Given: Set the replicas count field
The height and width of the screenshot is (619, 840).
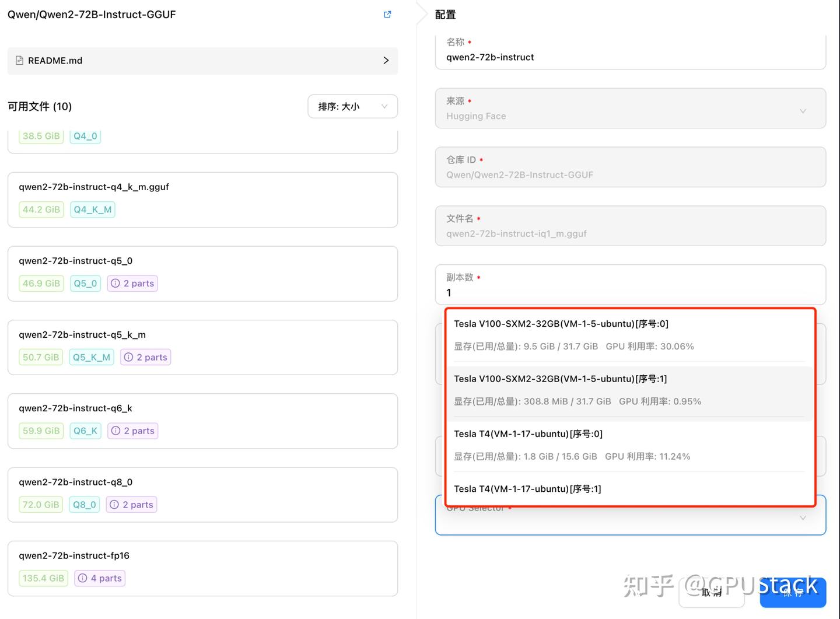Looking at the screenshot, I should click(631, 285).
